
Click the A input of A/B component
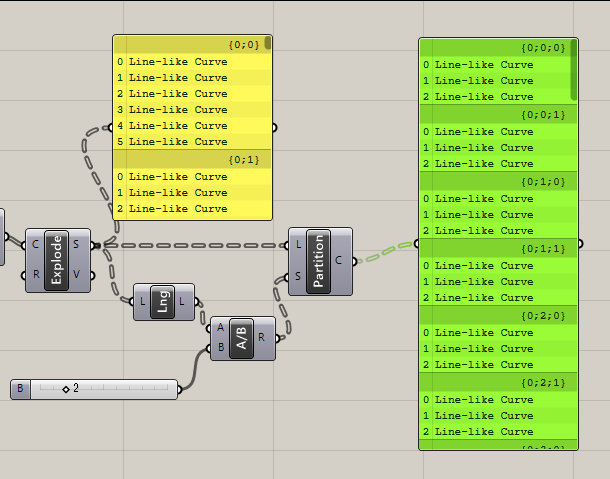click(219, 327)
